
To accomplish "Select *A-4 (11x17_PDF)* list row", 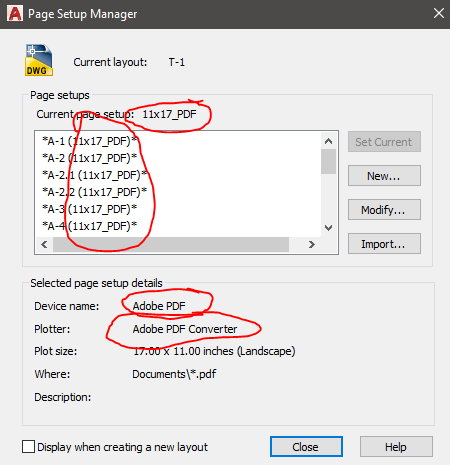I will [90, 226].
